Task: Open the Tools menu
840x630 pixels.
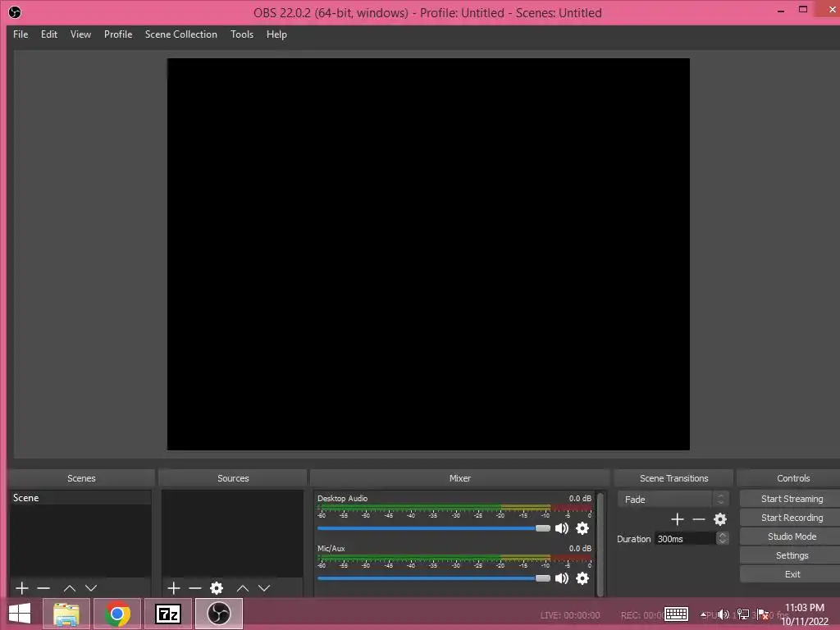Action: 242,34
